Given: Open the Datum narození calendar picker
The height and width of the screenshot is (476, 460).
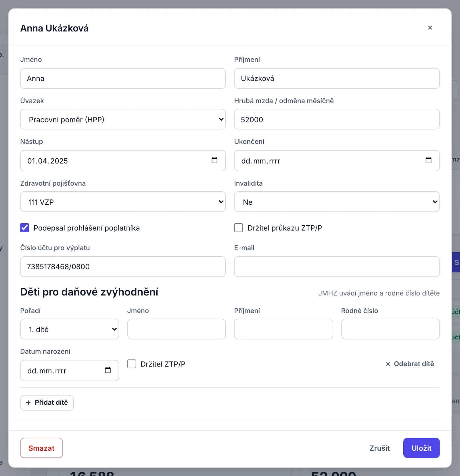Looking at the screenshot, I should tap(108, 370).
